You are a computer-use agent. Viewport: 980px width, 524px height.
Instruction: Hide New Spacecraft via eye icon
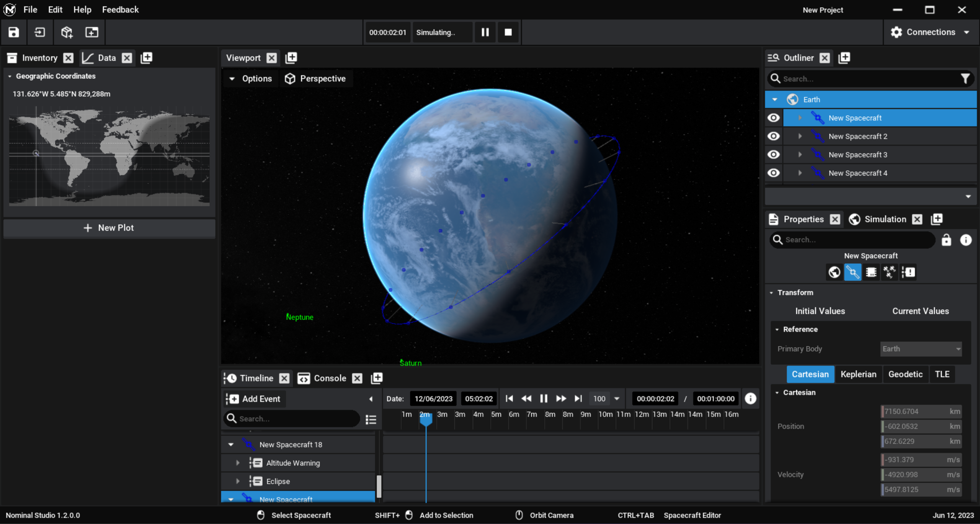coord(774,118)
